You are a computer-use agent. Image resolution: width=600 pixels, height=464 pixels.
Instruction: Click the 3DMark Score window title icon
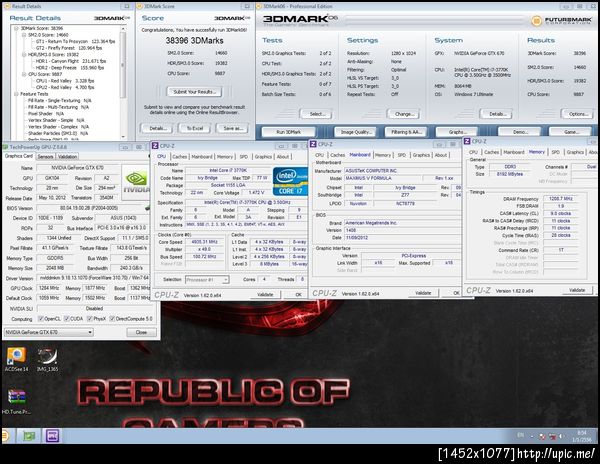coord(140,6)
